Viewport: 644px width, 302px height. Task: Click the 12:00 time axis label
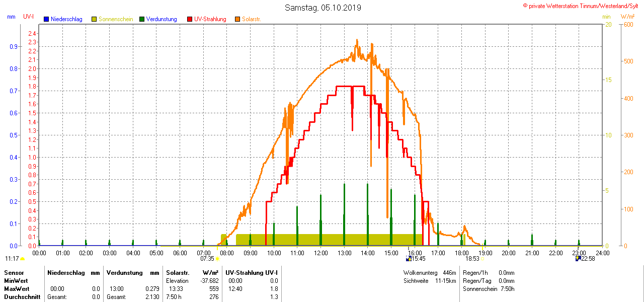pyautogui.click(x=321, y=253)
